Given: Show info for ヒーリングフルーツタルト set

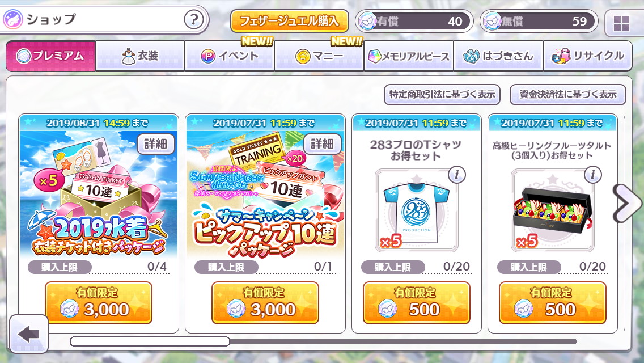Looking at the screenshot, I should 592,175.
